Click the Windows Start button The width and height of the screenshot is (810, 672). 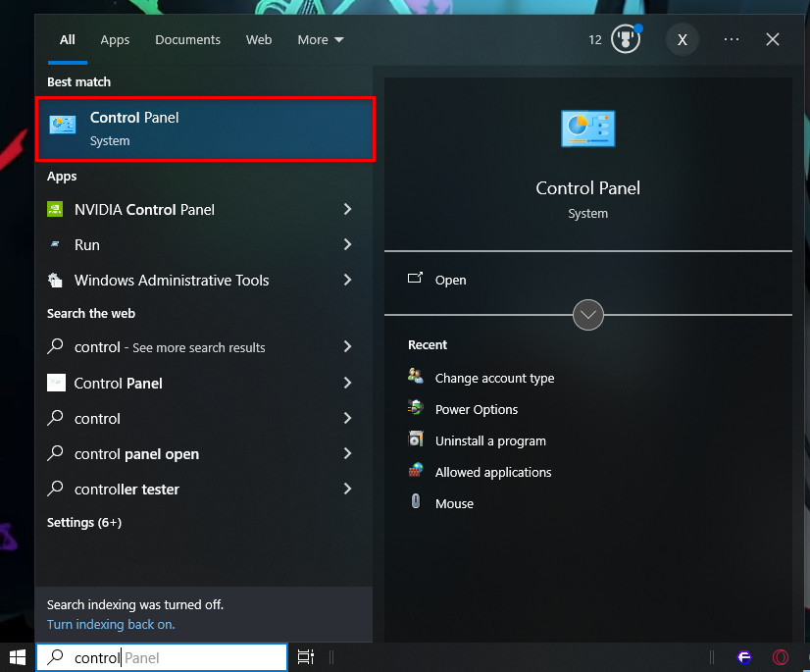click(x=18, y=657)
